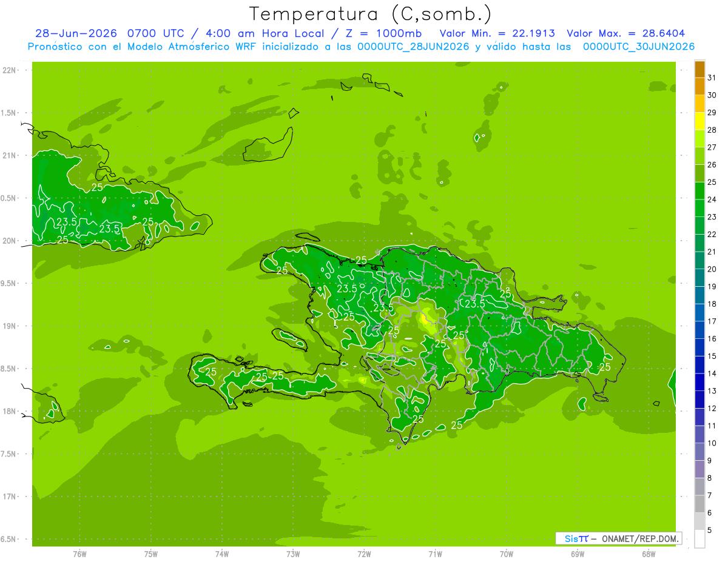Click legend value 22 on color bar
Screen dimensions: 728x562
[712, 234]
